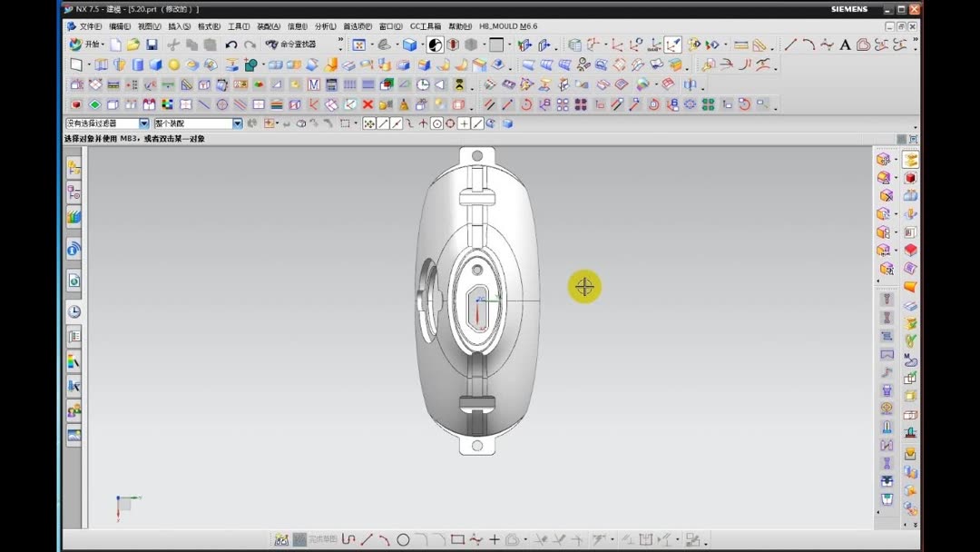This screenshot has width=980, height=552.
Task: Click the scissors Cut icon
Action: 173,44
